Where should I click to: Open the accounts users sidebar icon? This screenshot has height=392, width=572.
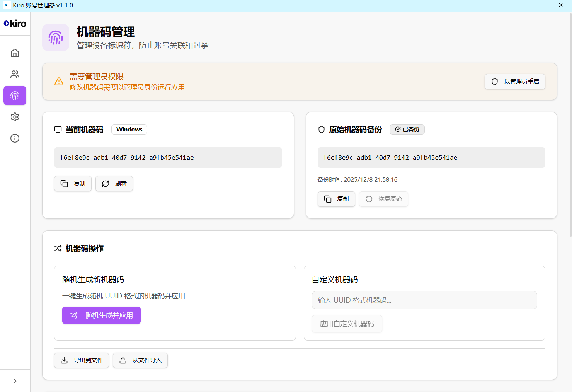pyautogui.click(x=15, y=74)
